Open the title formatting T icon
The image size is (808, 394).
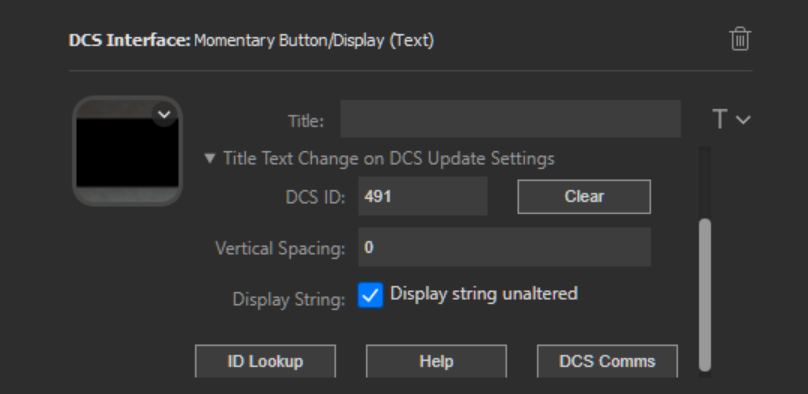[x=720, y=119]
